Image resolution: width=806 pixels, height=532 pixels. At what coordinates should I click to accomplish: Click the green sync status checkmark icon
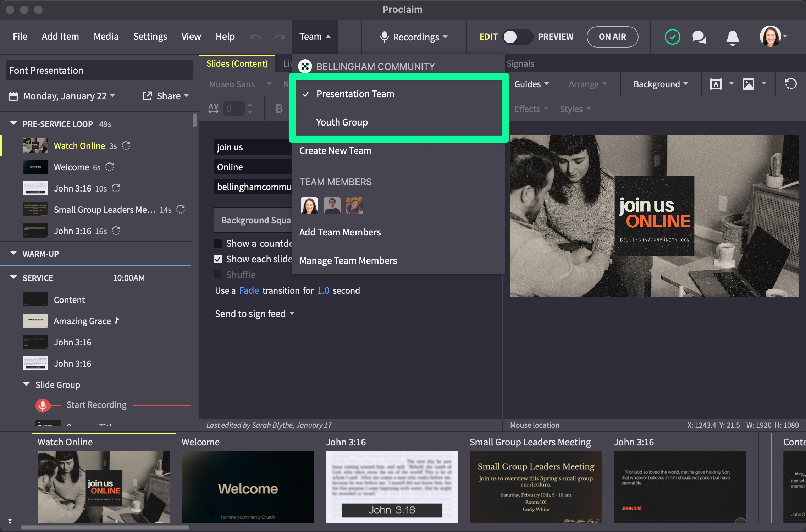[672, 37]
